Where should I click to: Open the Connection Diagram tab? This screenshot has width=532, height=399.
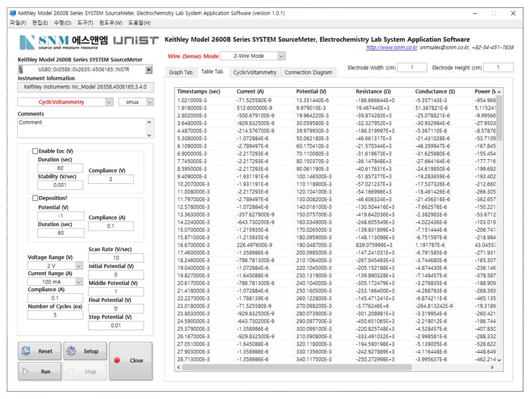pos(308,73)
